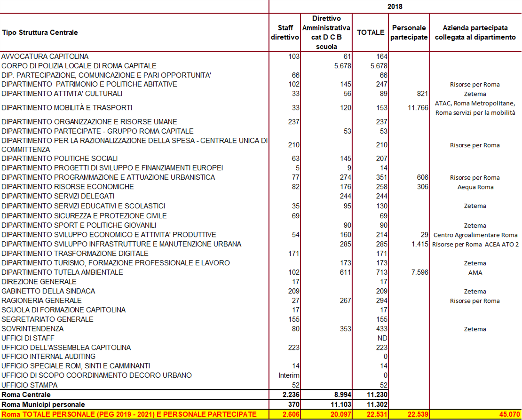Click 'SEGRETARIATO GENERALE' row label
Image resolution: width=522 pixels, height=420 pixels.
pos(47,319)
